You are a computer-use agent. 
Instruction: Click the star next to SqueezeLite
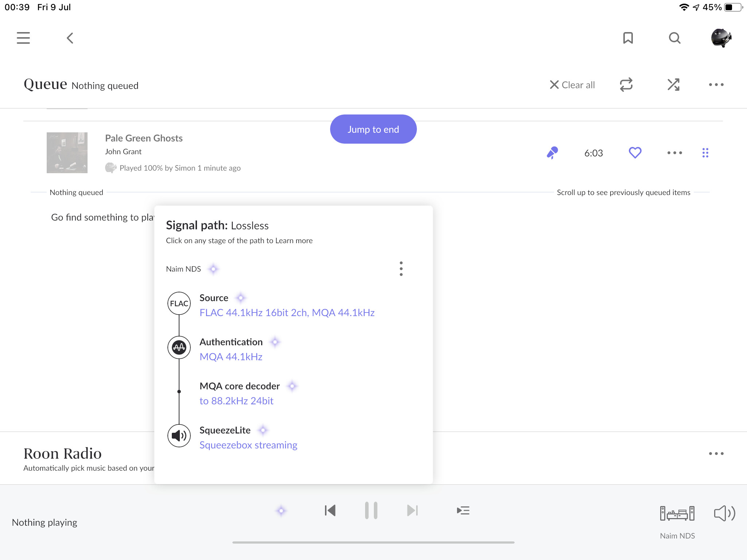263,430
